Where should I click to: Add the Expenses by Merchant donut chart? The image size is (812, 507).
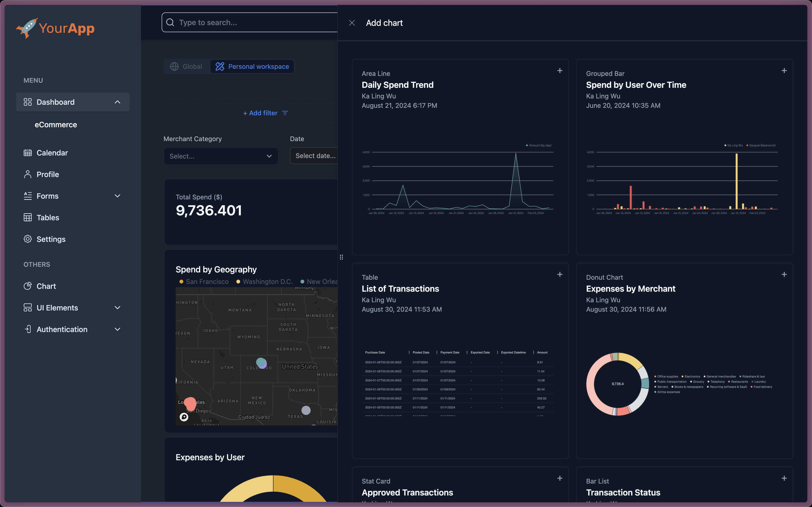784,274
